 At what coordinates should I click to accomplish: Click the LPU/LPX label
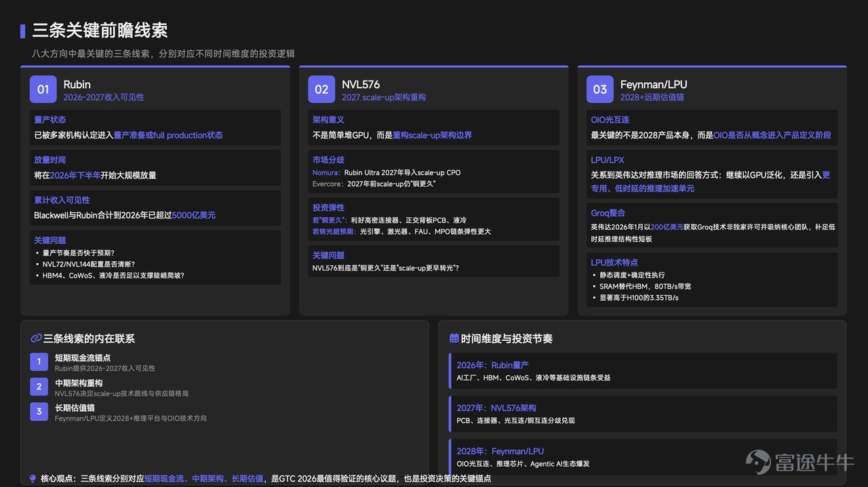coord(608,159)
